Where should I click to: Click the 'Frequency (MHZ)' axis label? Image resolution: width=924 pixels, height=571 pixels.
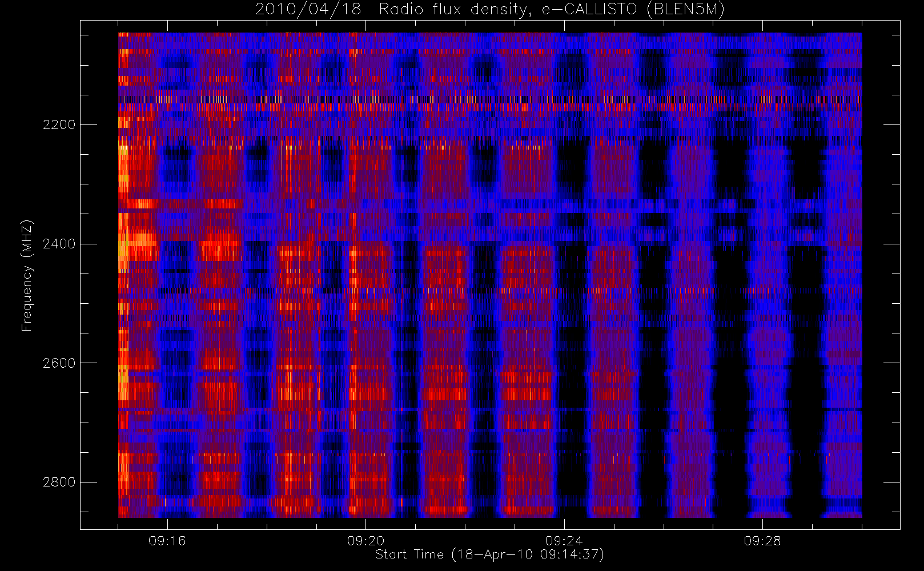(27, 276)
